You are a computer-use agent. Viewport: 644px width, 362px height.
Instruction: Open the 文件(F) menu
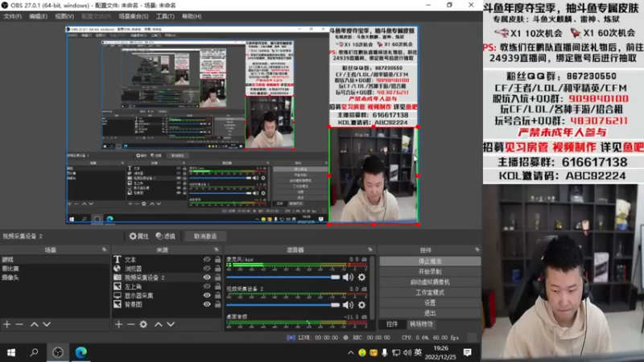12,16
